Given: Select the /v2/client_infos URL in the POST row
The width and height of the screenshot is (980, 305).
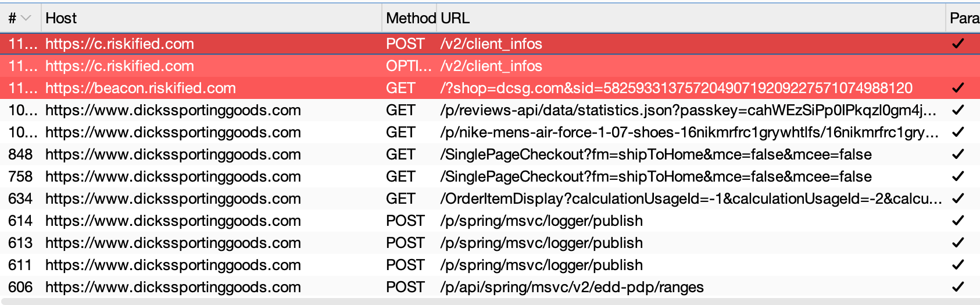Looking at the screenshot, I should coord(491,44).
